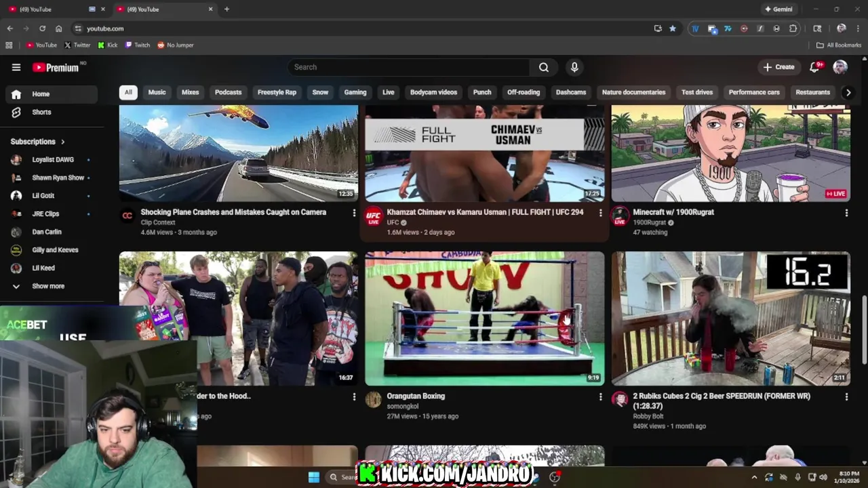Image resolution: width=868 pixels, height=488 pixels.
Task: Open options menu for Orangutan Boxing
Action: click(600, 396)
